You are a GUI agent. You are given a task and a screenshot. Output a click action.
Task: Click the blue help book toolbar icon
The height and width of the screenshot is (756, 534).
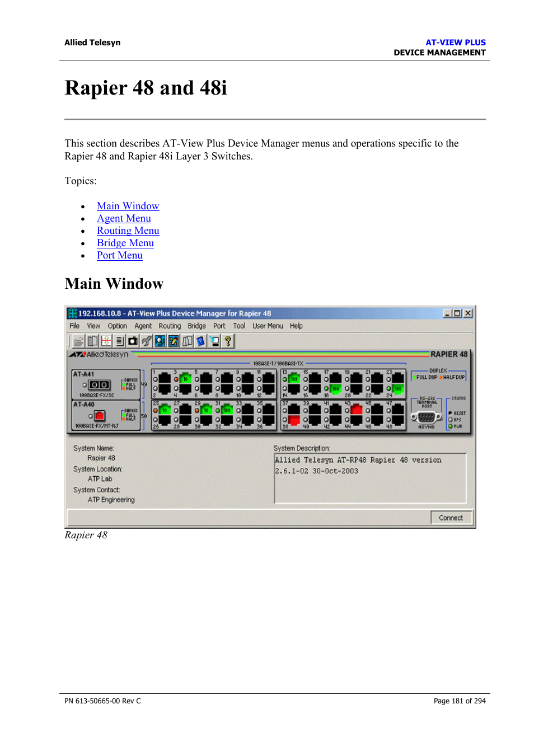coord(200,341)
